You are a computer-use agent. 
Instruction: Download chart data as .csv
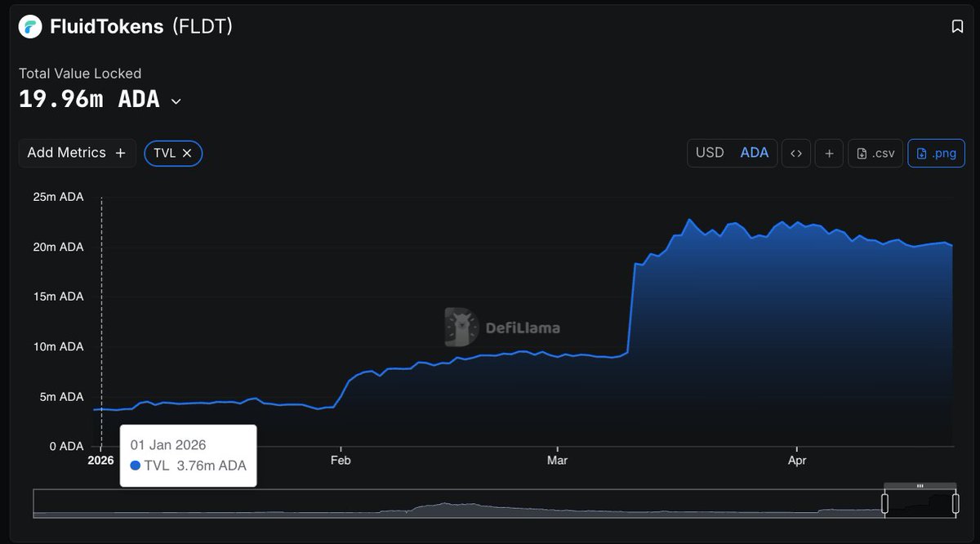pos(876,153)
